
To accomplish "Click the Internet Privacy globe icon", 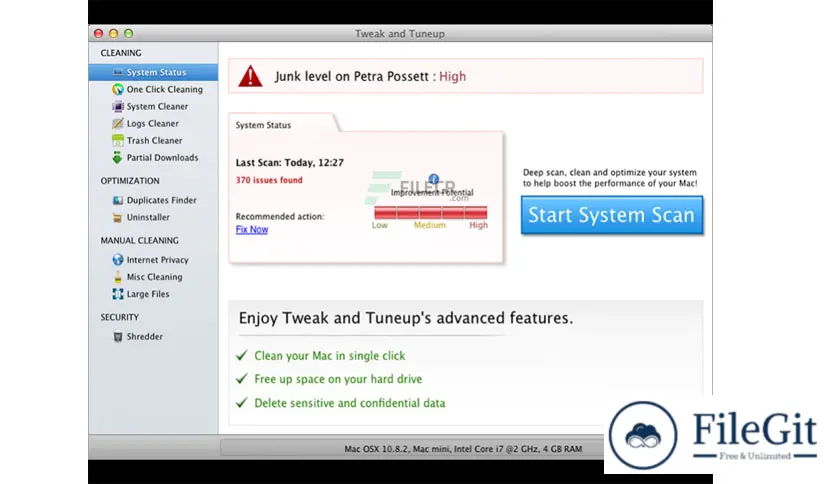I will pyautogui.click(x=118, y=260).
